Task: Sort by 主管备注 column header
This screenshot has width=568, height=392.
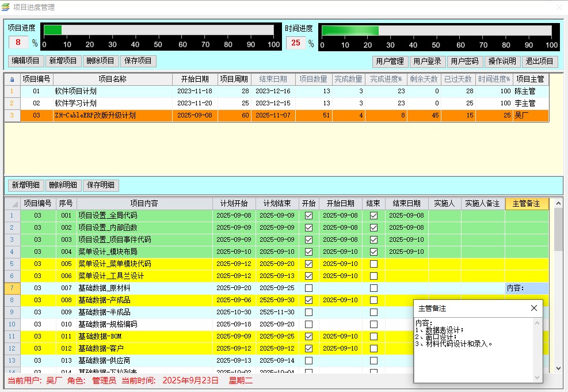Action: pyautogui.click(x=527, y=203)
